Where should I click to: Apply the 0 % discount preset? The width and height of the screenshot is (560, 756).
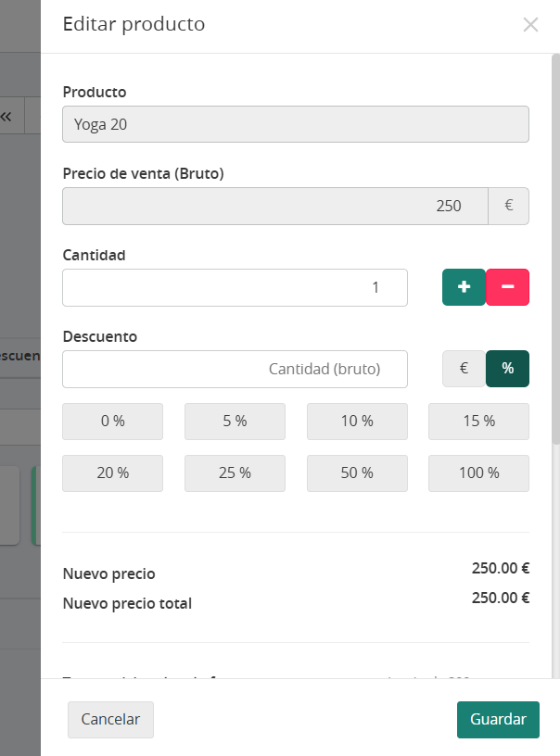(x=112, y=422)
